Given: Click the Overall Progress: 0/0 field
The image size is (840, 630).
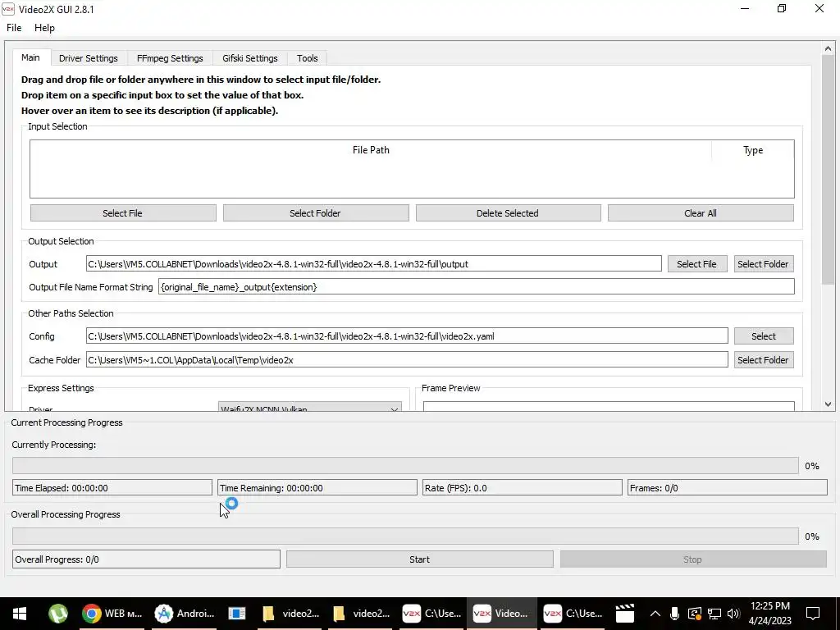Looking at the screenshot, I should (146, 559).
